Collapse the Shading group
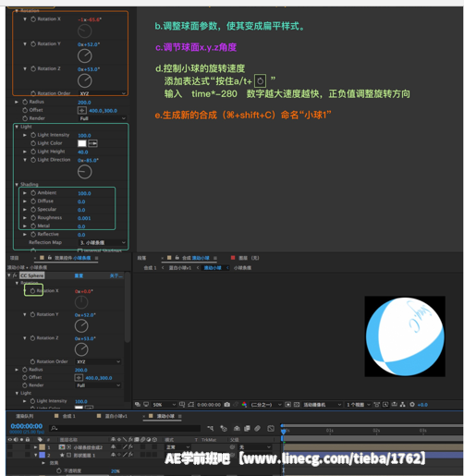464x476 pixels. click(17, 184)
